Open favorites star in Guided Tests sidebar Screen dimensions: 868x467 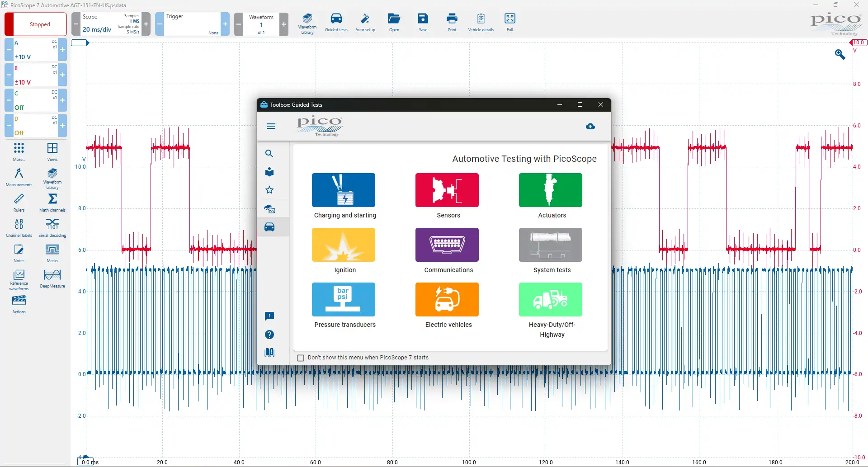point(269,190)
